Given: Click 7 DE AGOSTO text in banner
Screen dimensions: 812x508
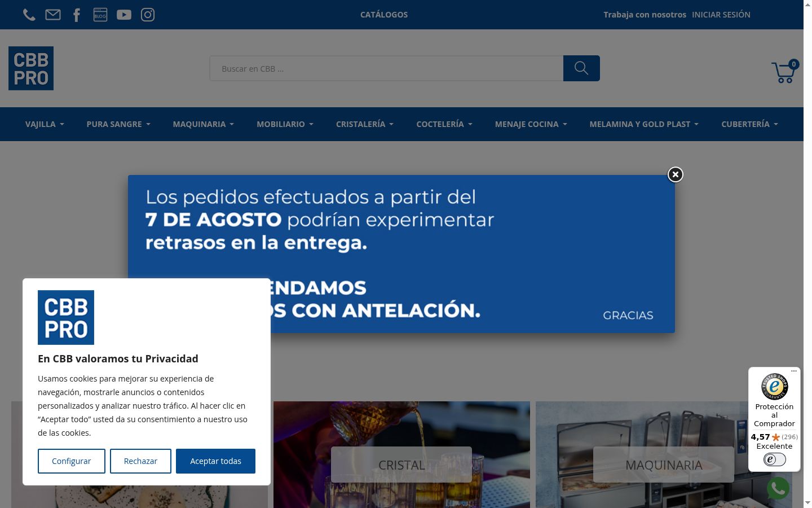Looking at the screenshot, I should 213,220.
